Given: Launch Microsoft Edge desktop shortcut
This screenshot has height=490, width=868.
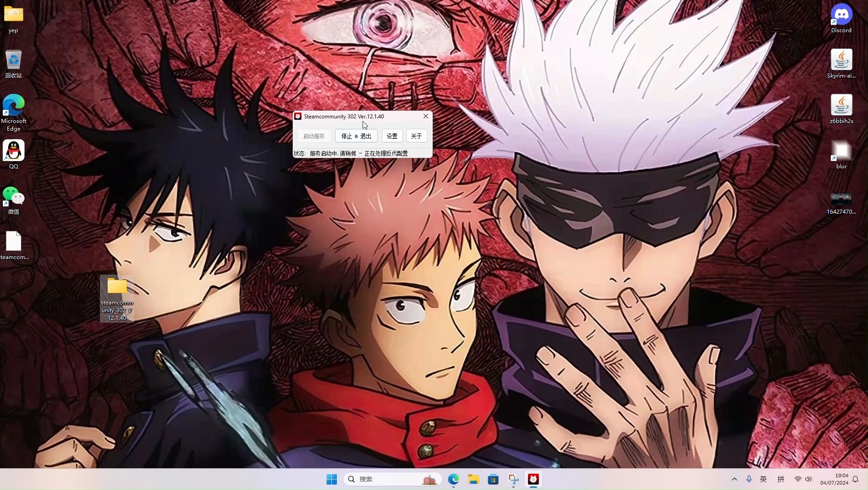Looking at the screenshot, I should pyautogui.click(x=14, y=113).
